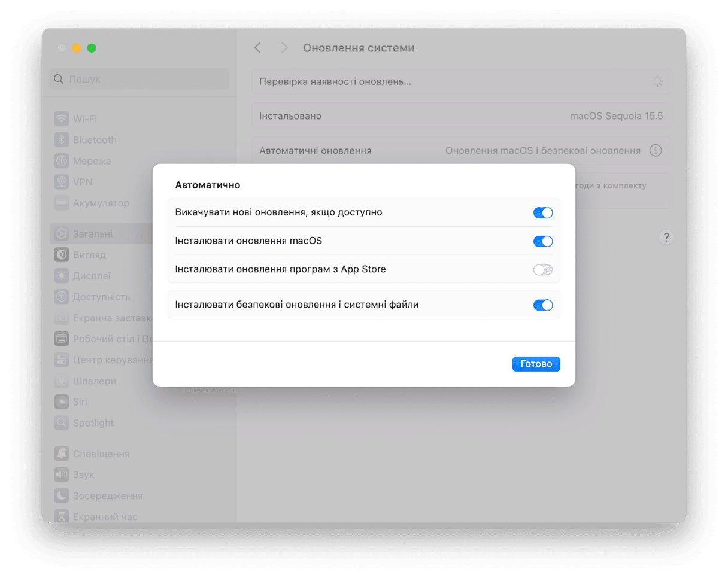Select Siri label in sidebar
Screen dimensions: 728x578
tap(80, 402)
